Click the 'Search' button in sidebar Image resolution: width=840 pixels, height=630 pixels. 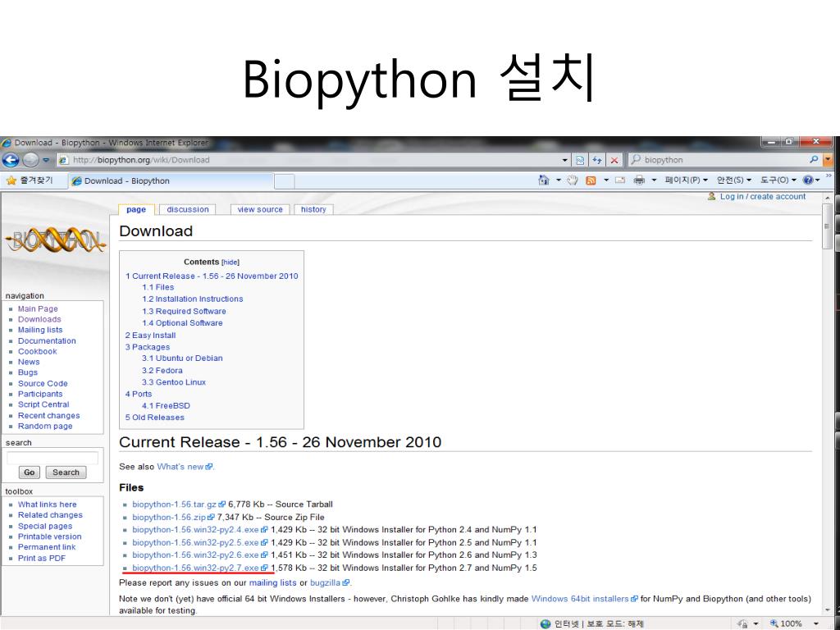tap(66, 472)
